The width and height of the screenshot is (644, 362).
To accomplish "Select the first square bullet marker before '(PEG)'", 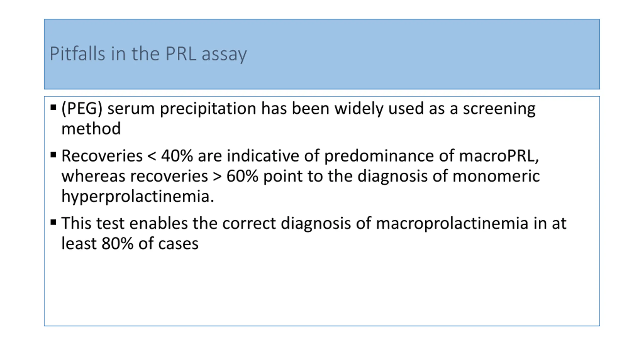I will 53,108.
